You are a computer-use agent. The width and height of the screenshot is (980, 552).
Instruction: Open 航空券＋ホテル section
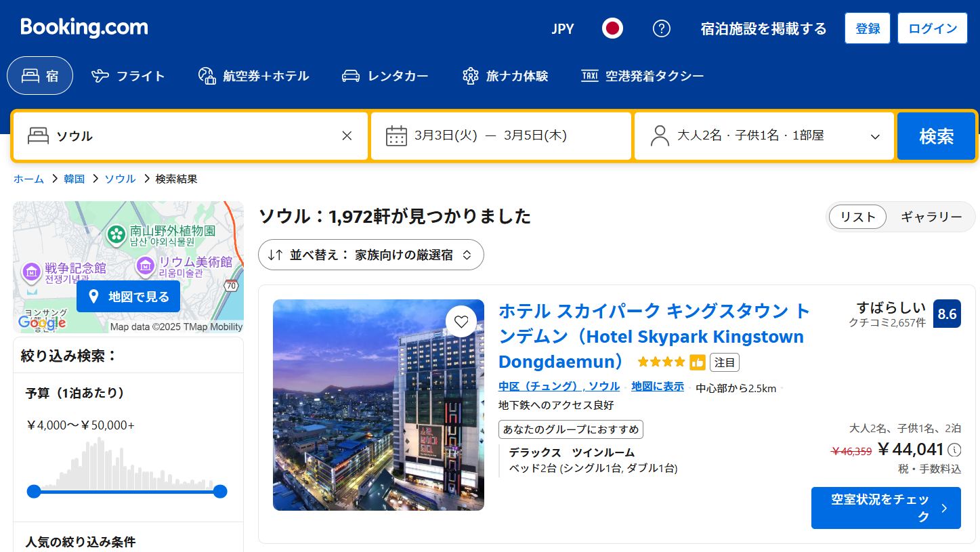pyautogui.click(x=206, y=76)
